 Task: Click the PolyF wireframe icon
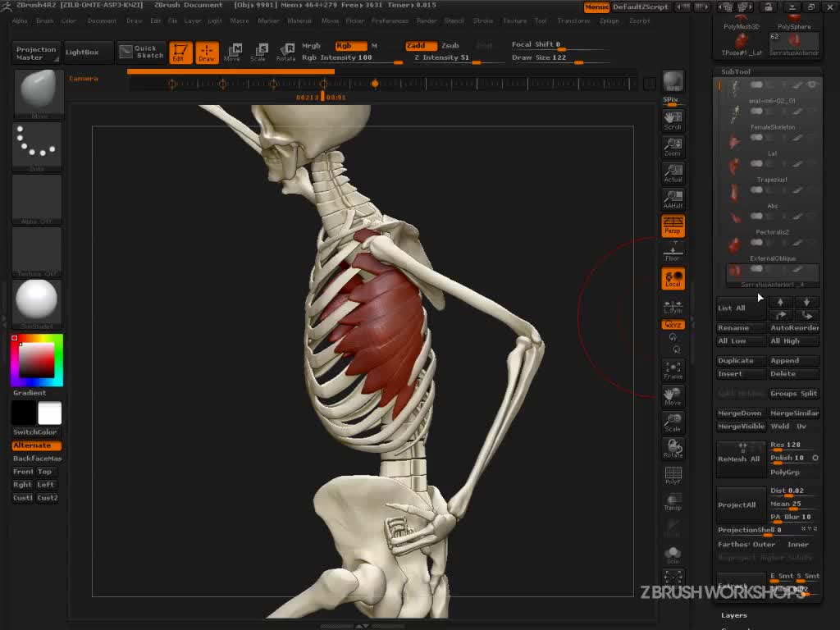(673, 475)
